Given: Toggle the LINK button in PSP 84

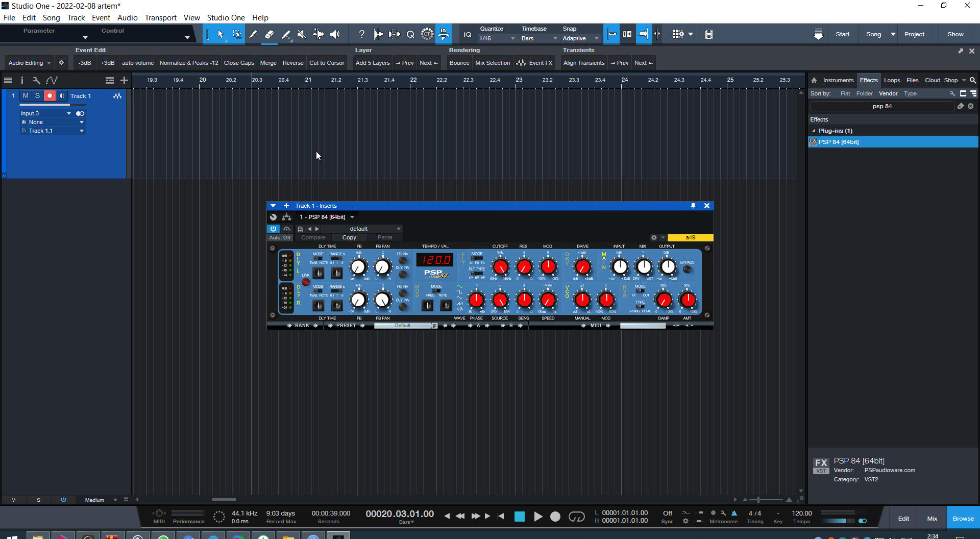Looking at the screenshot, I should tap(305, 282).
